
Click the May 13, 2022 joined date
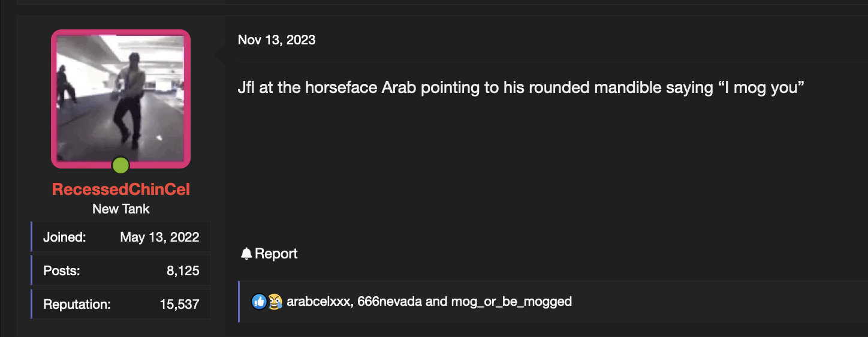click(x=159, y=237)
